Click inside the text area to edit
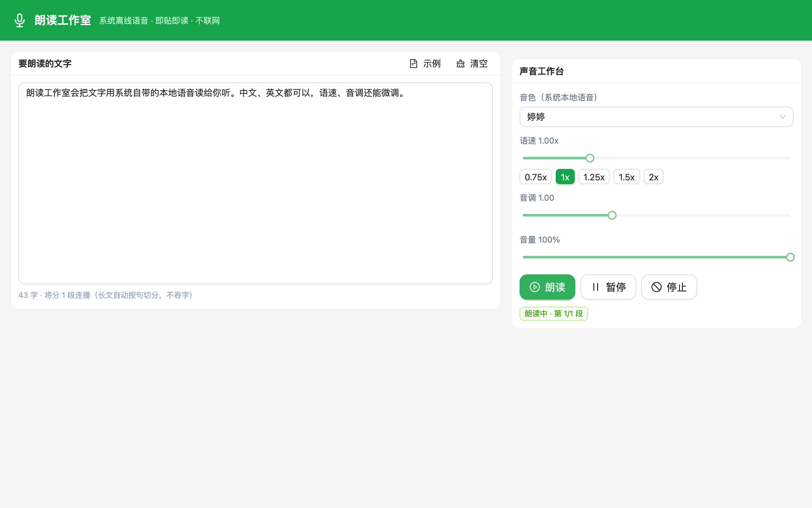The image size is (812, 508). coord(255,184)
